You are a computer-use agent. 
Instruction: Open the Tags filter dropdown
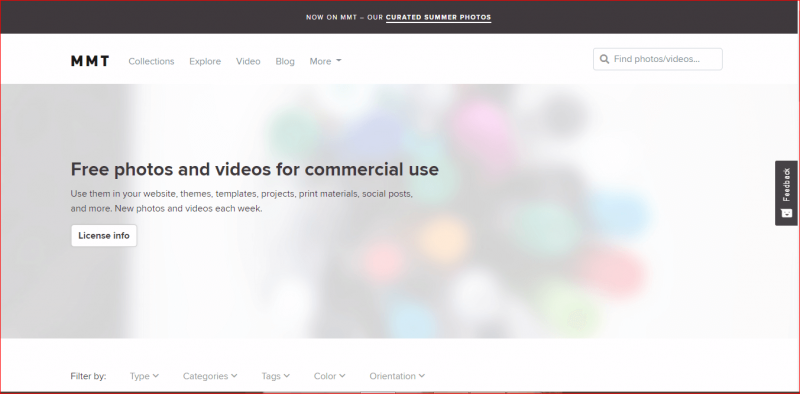[276, 376]
